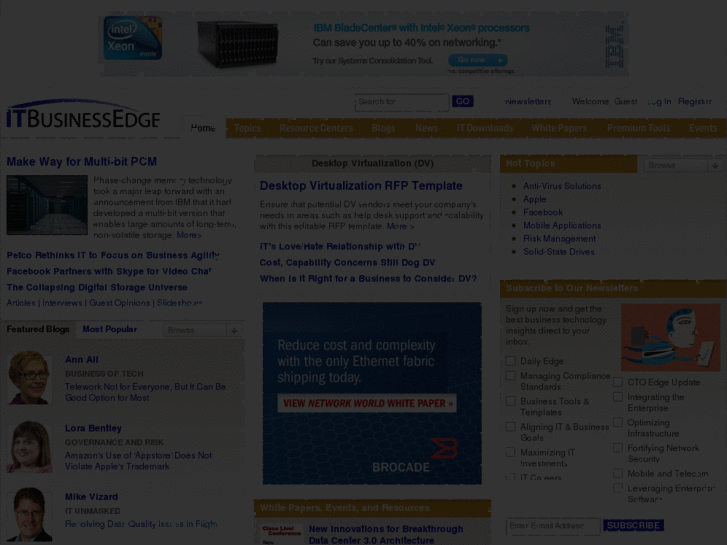Check Maximizing IT Investments checkbox
The image size is (727, 545).
(510, 452)
